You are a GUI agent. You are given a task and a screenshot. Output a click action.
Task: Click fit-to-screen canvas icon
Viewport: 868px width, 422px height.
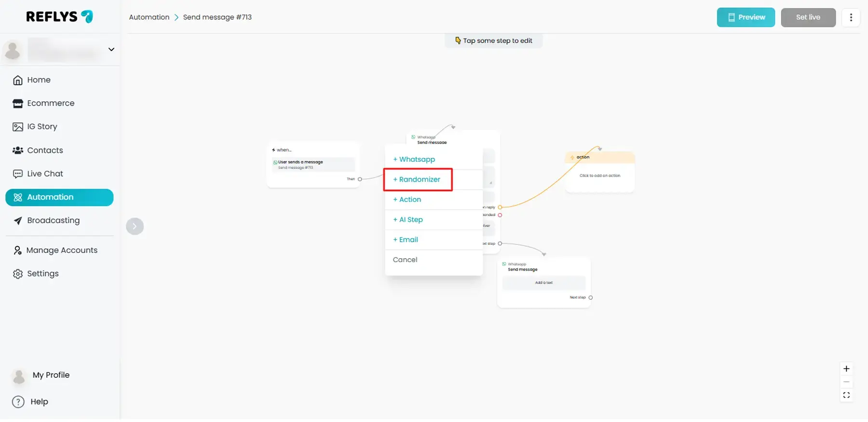click(846, 396)
